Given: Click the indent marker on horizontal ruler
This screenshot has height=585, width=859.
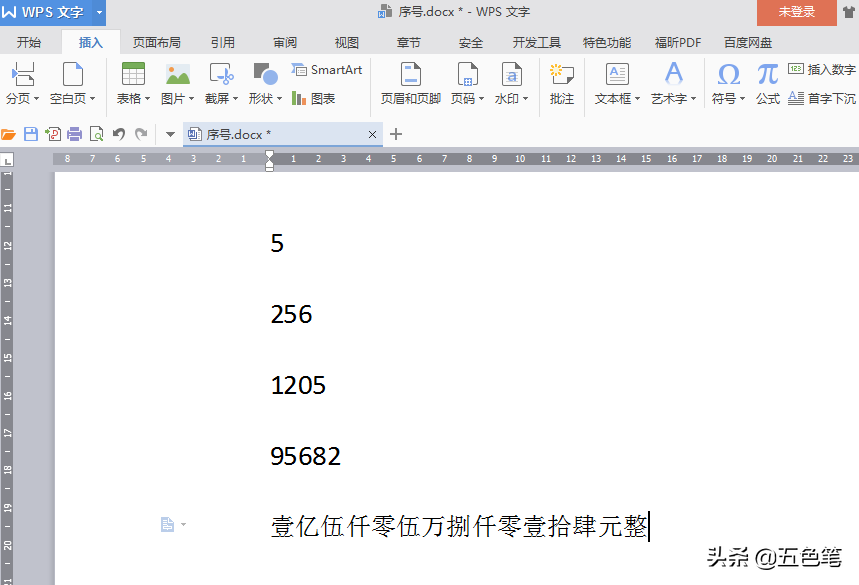Looking at the screenshot, I should (x=269, y=161).
